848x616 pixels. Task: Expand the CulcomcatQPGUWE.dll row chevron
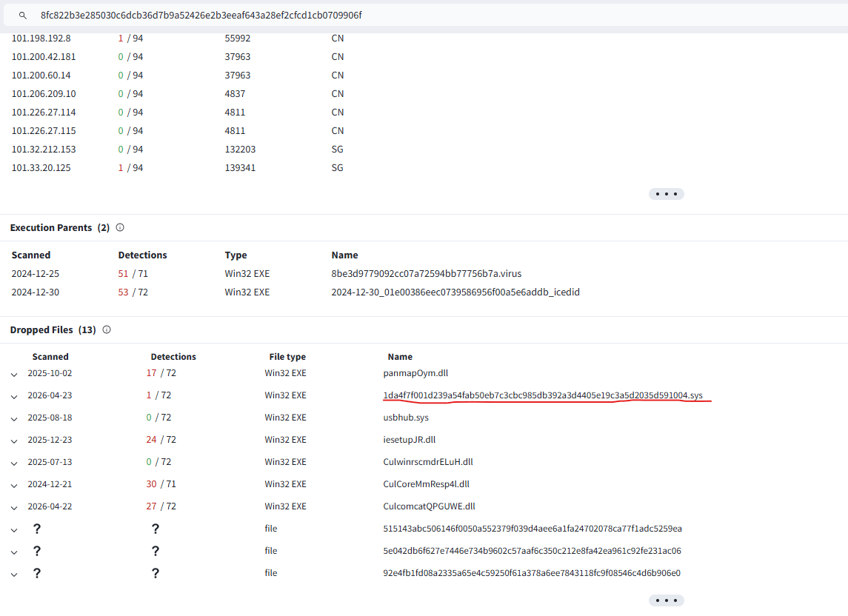14,507
